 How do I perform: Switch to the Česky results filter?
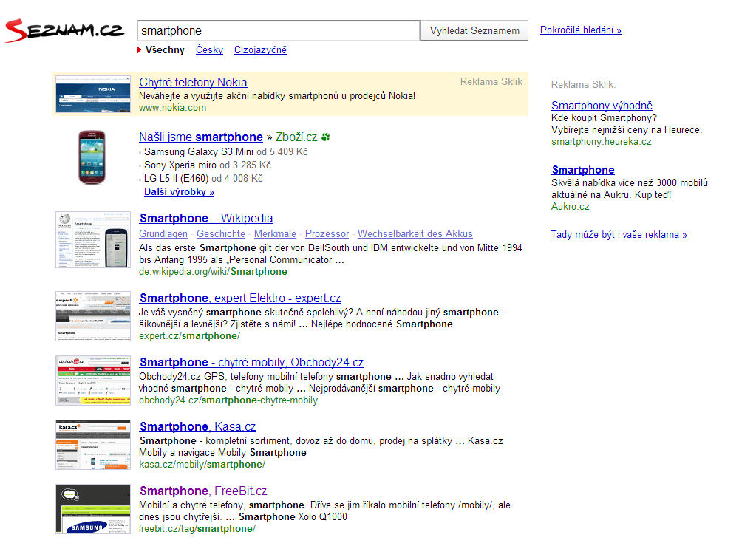[209, 49]
